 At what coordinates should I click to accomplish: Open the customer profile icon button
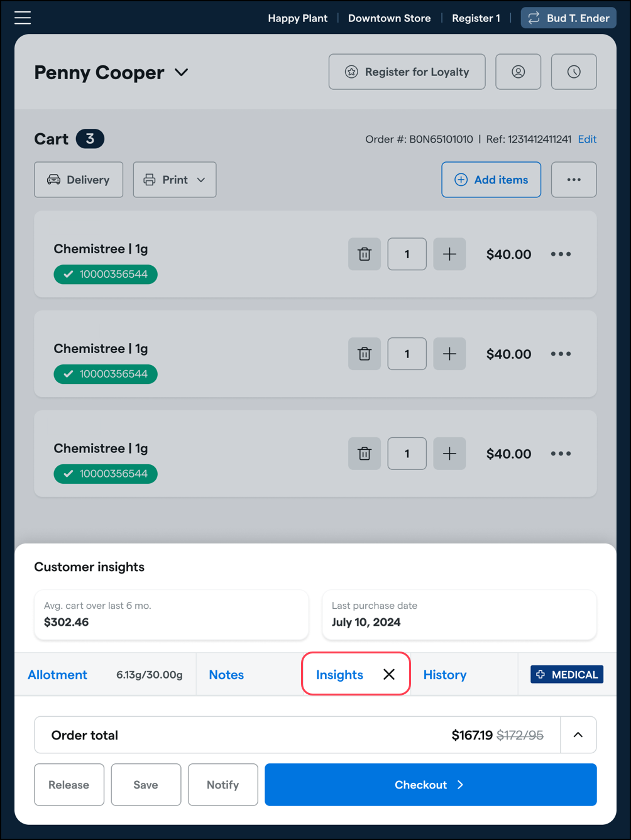(519, 72)
